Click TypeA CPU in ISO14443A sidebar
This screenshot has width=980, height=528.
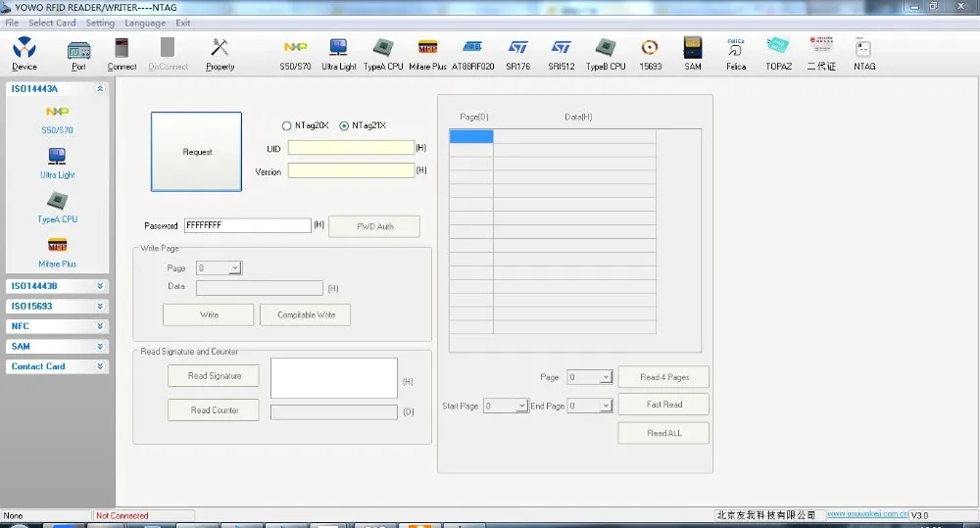(57, 208)
